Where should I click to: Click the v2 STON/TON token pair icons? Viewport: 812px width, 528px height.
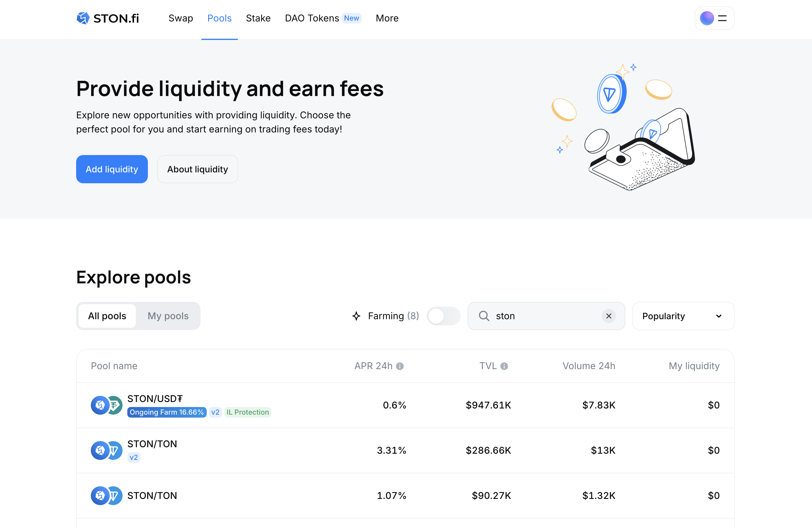click(106, 450)
